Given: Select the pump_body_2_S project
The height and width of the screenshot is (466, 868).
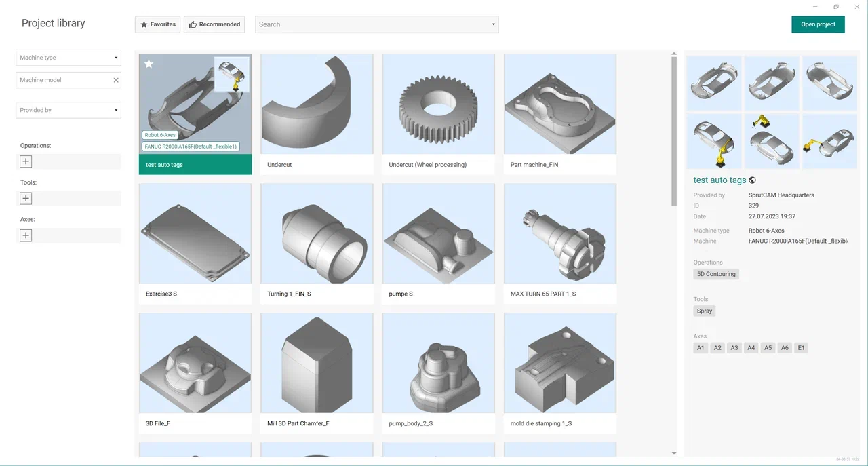Looking at the screenshot, I should click(x=438, y=373).
